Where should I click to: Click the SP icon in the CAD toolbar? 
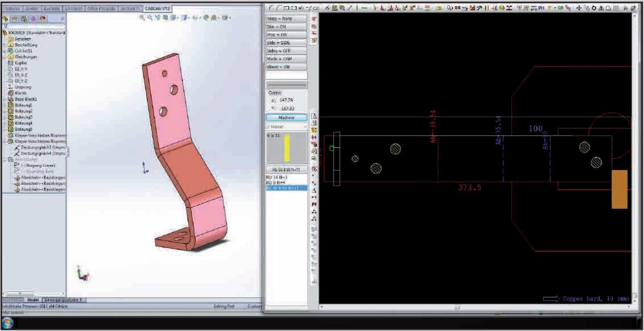560,8
